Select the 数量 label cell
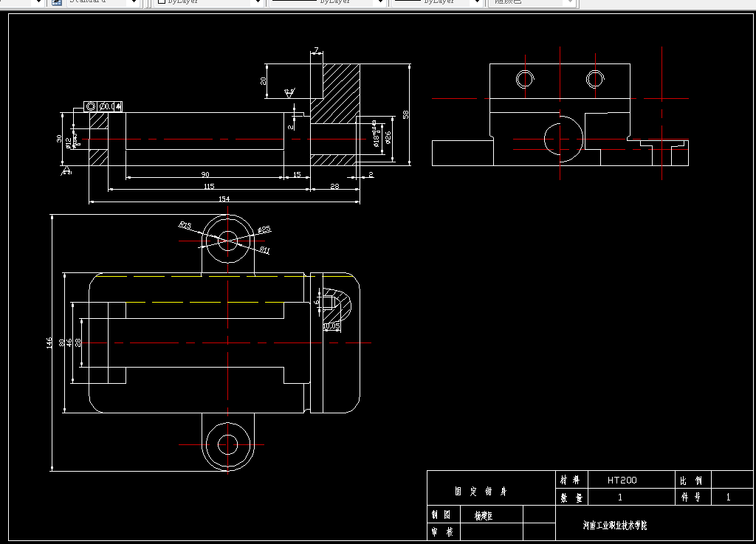 coord(571,497)
